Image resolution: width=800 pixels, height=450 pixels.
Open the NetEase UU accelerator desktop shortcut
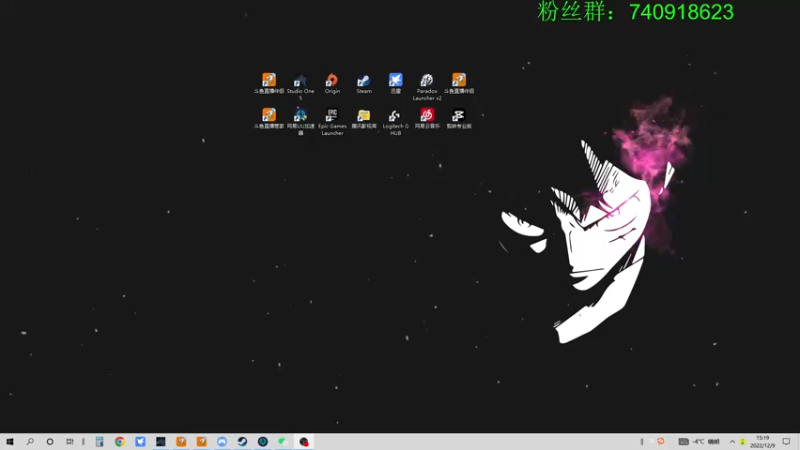[301, 121]
